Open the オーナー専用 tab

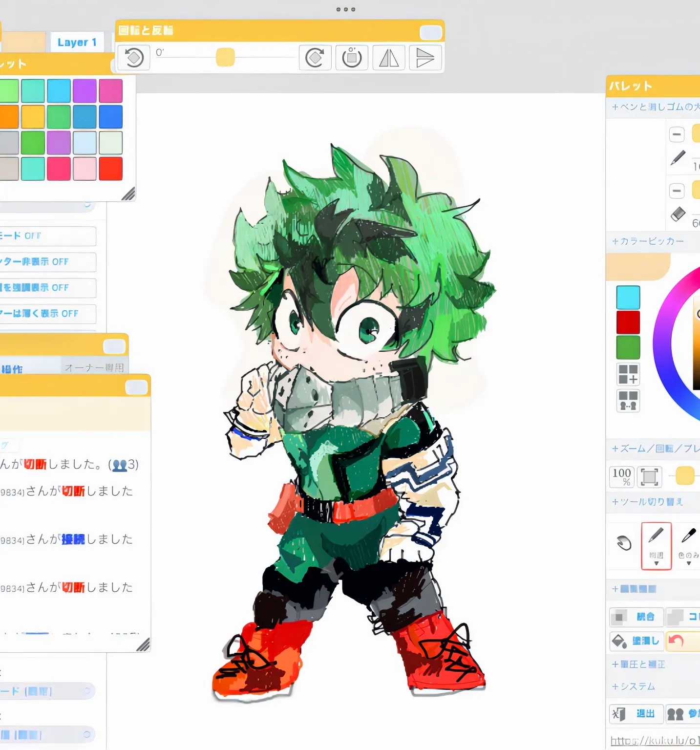[94, 367]
